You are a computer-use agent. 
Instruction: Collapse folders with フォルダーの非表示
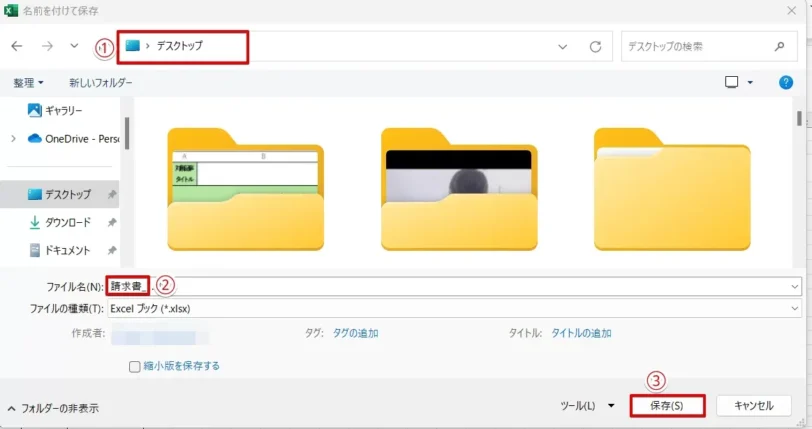coord(53,408)
